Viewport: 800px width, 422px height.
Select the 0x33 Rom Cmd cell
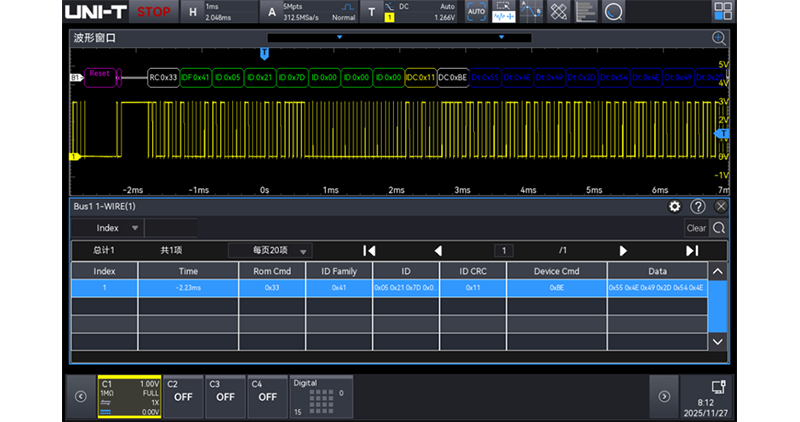272,288
